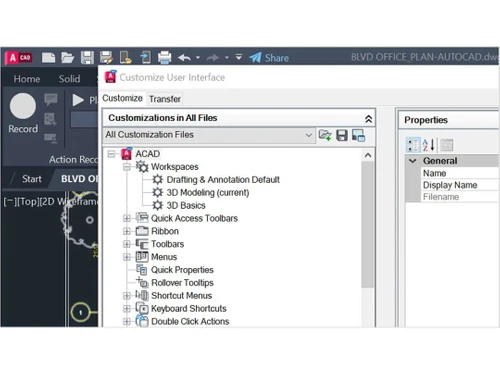Click the Share button
The image size is (500, 375).
269,58
